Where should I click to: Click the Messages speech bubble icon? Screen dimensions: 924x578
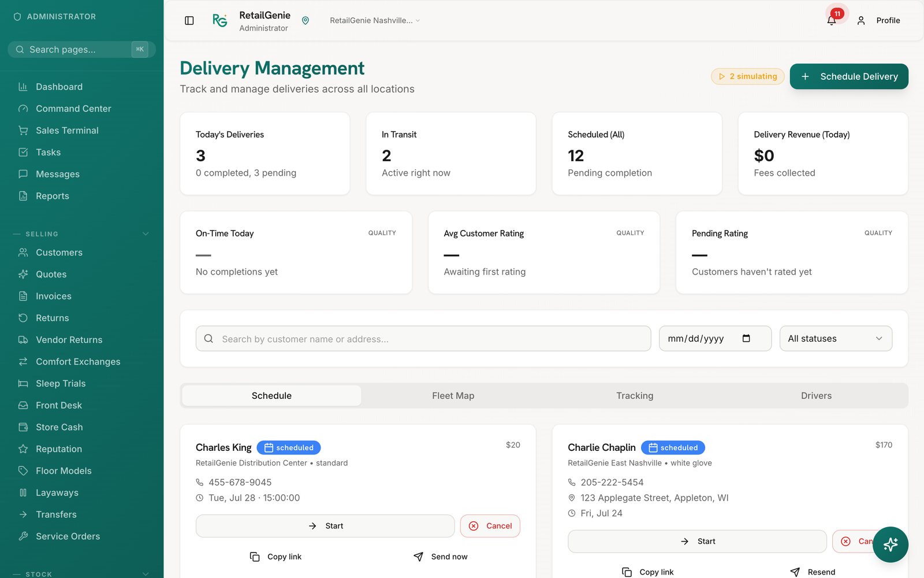[x=23, y=174]
